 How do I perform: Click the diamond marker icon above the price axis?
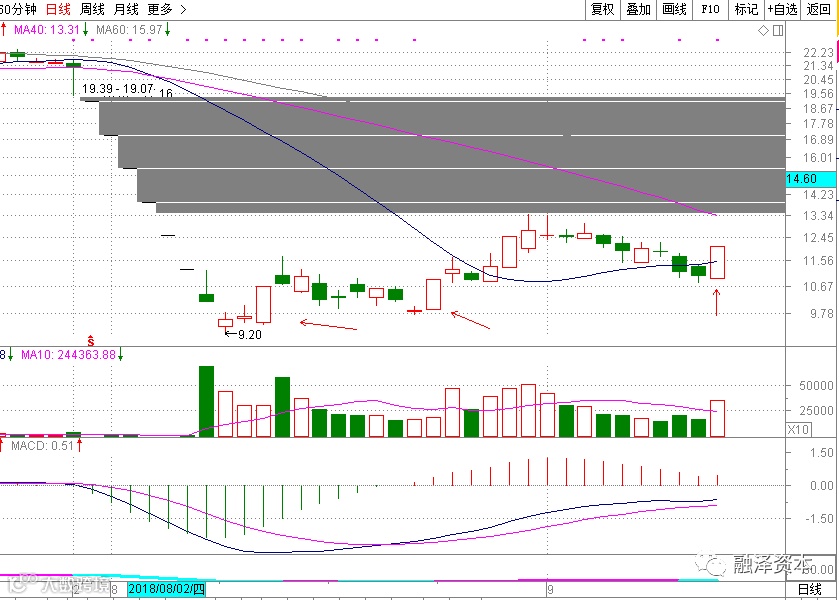[x=764, y=31]
